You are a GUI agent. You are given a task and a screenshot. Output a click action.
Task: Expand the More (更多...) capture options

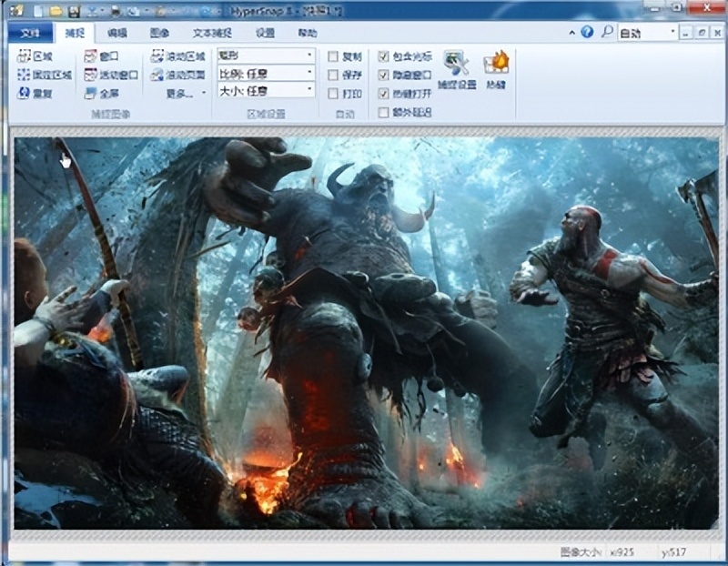coord(186,94)
